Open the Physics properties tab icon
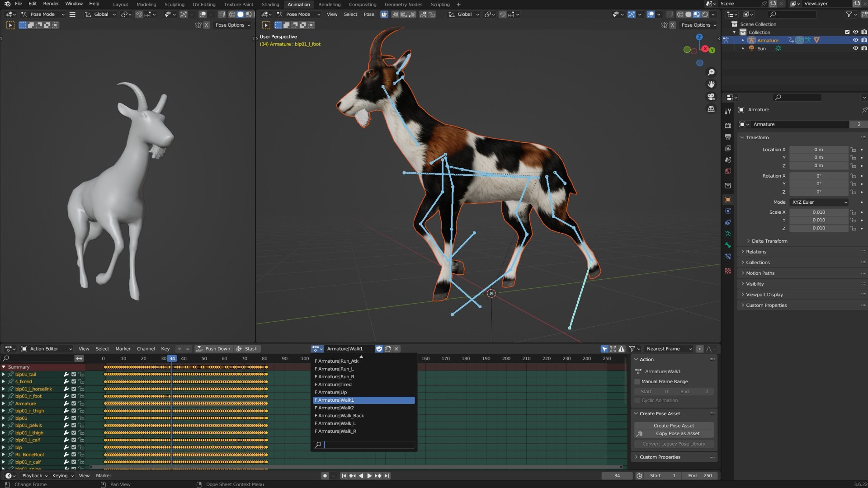 pos(728,211)
